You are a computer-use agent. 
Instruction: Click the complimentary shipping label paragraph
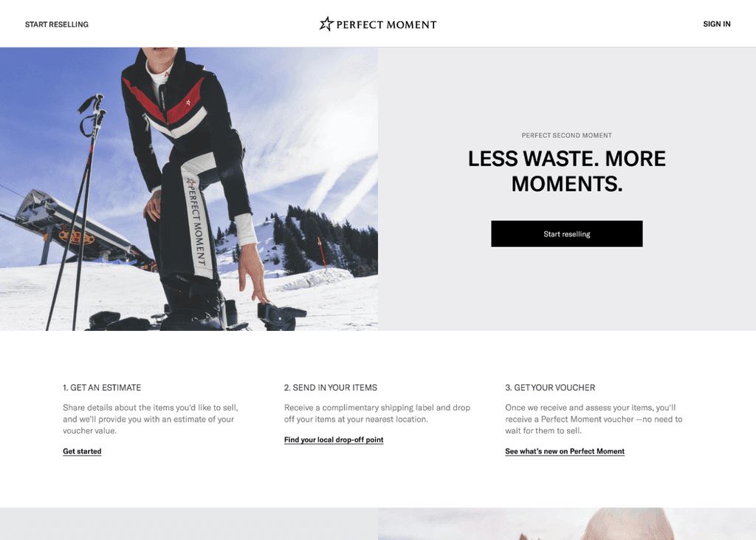point(377,413)
